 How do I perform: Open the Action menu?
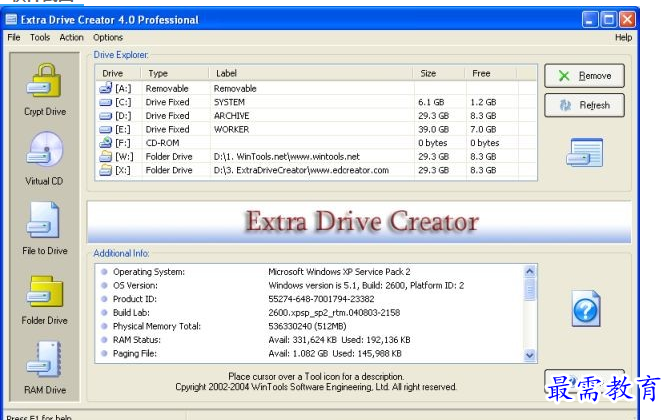pos(71,38)
